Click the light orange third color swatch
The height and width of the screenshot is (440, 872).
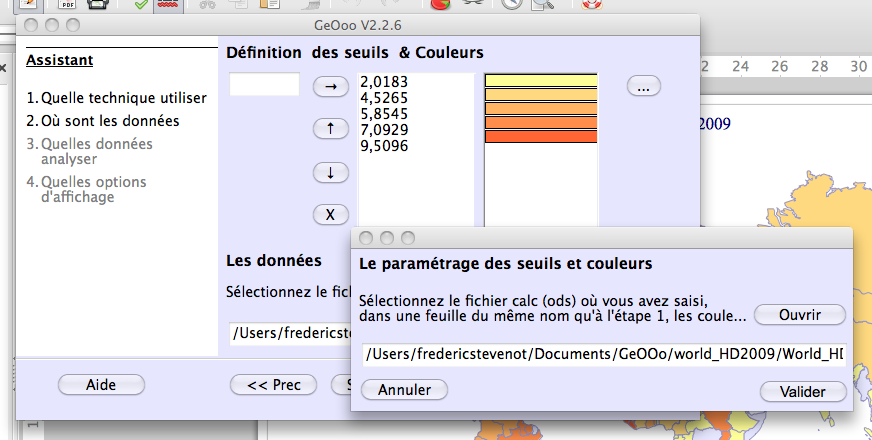pos(541,108)
